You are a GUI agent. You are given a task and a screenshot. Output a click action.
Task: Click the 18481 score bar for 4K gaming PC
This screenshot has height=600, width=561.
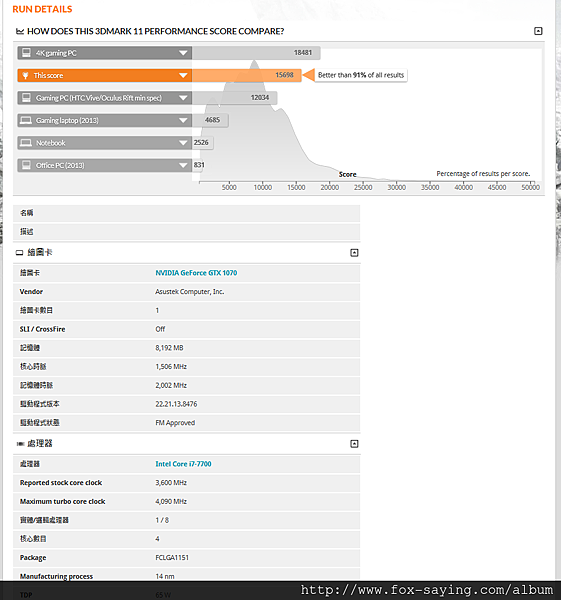tap(256, 53)
